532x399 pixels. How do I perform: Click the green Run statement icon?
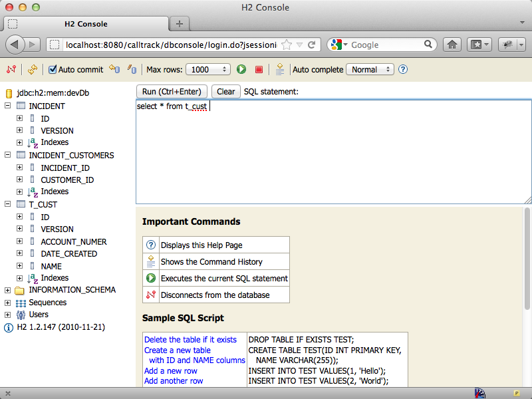point(241,69)
